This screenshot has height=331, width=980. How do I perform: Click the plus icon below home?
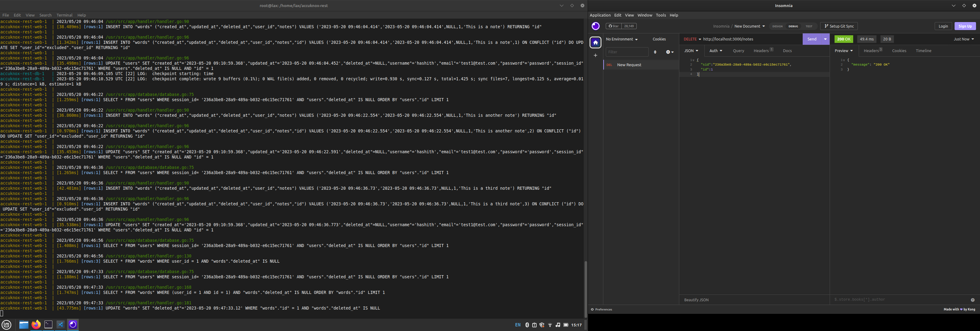pos(595,55)
